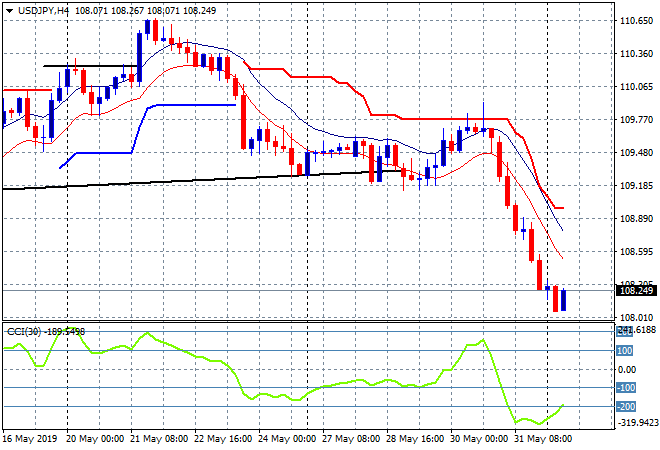Open the triangle menu beside USDJPY,H4
The image size is (660, 450).
pos(10,11)
